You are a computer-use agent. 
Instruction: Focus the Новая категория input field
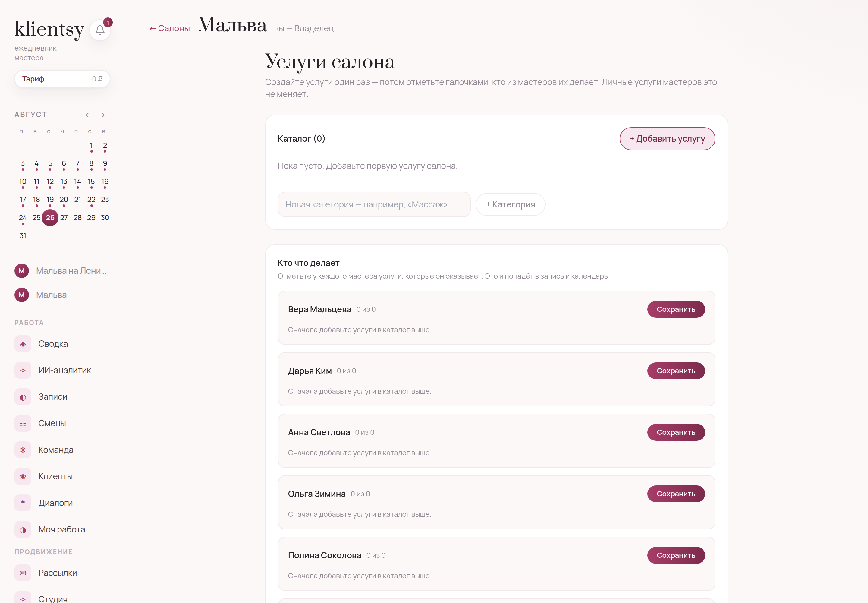point(374,204)
